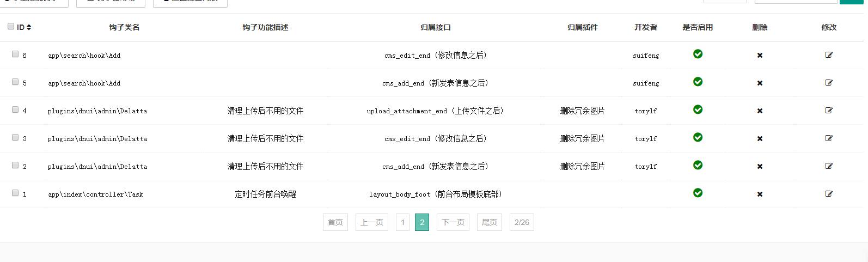Click the edit pencil icon for hook ID 5

coord(829,83)
